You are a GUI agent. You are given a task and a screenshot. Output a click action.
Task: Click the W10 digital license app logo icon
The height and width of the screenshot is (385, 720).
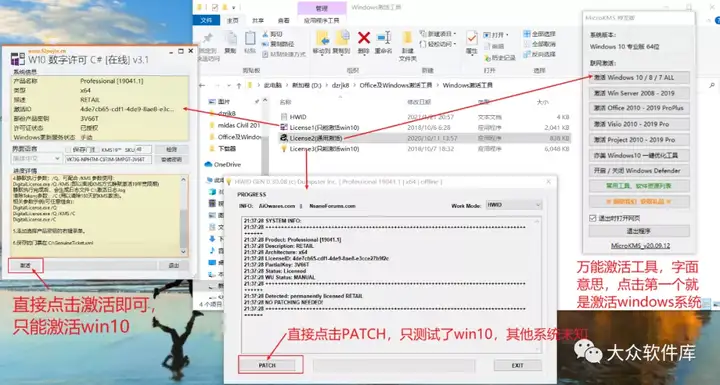tap(18, 59)
